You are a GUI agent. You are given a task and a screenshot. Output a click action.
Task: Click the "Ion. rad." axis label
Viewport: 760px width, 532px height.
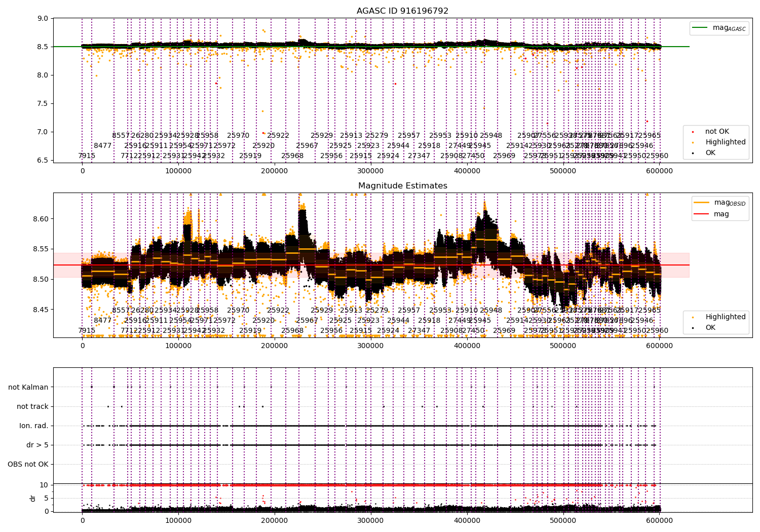[34, 426]
